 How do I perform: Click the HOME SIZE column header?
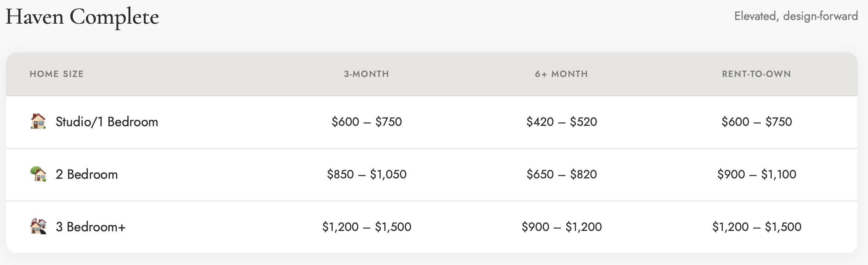click(57, 74)
